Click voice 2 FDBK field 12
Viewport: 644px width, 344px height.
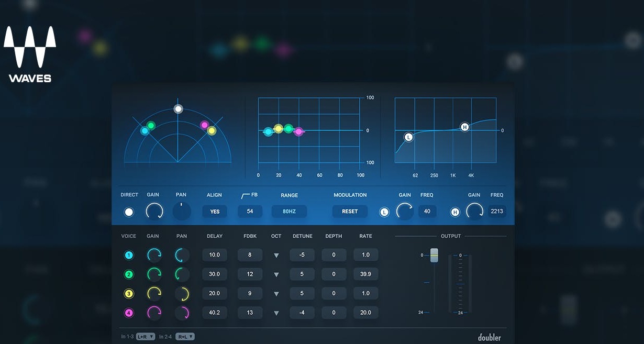pos(250,274)
